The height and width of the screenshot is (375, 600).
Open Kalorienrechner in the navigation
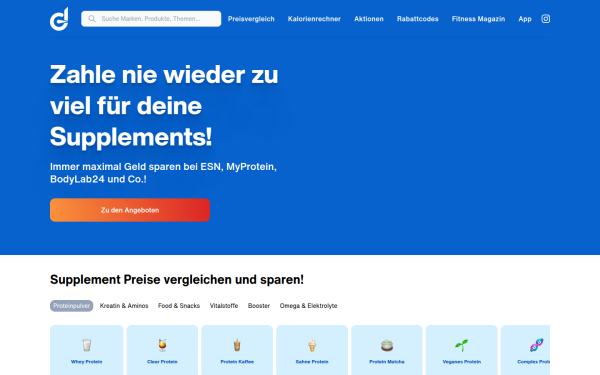coord(314,19)
